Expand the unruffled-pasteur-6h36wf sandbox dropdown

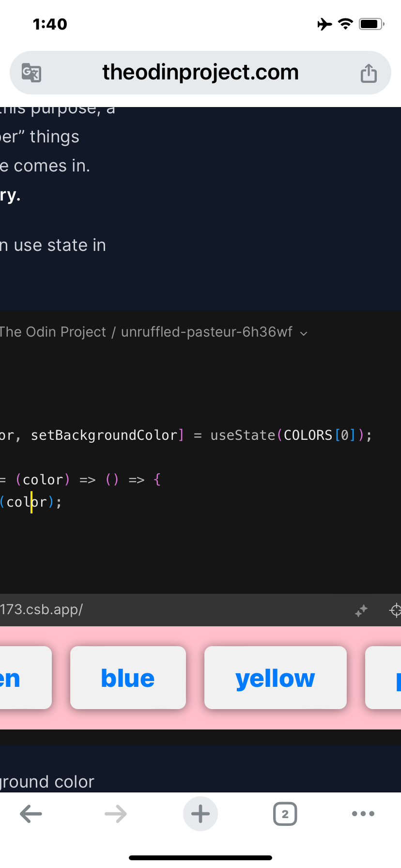click(x=304, y=333)
